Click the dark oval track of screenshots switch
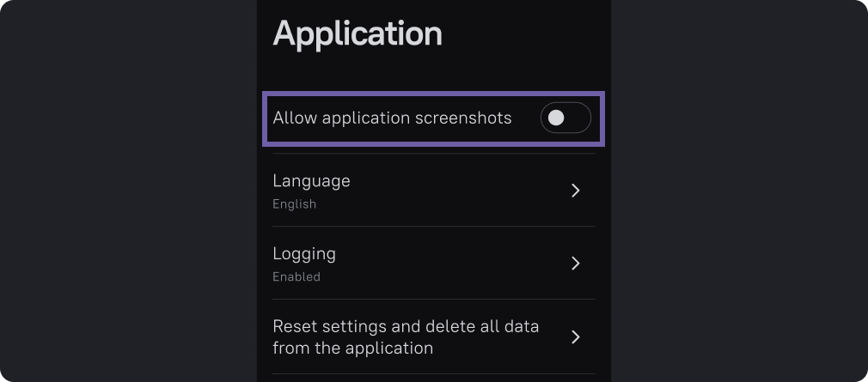868x382 pixels. pos(579,118)
